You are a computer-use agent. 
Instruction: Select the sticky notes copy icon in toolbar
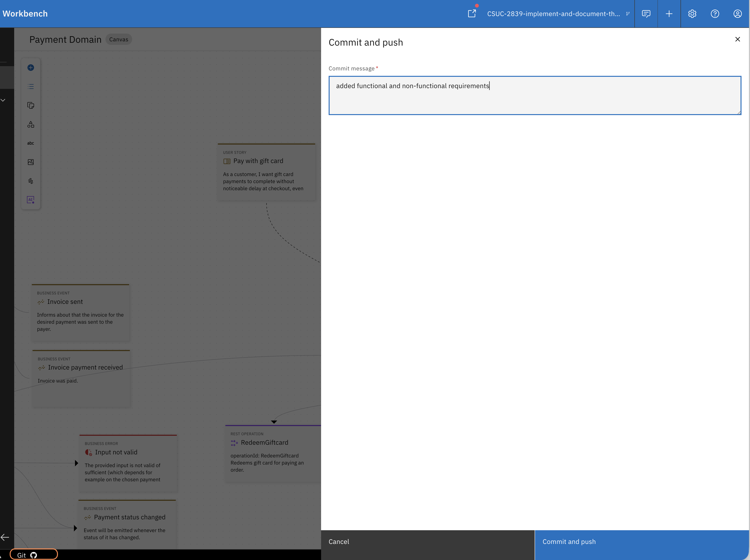click(31, 105)
